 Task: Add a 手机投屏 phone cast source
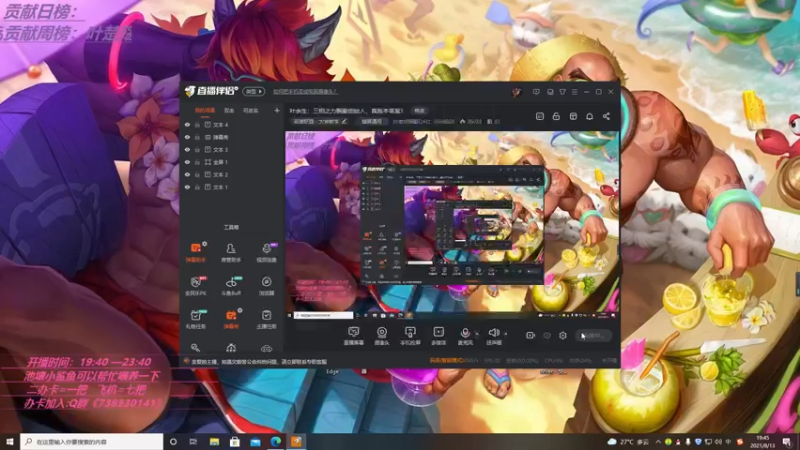pos(410,336)
